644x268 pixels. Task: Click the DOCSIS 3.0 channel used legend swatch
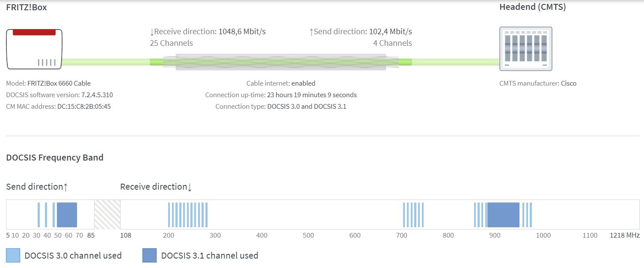coord(13,256)
